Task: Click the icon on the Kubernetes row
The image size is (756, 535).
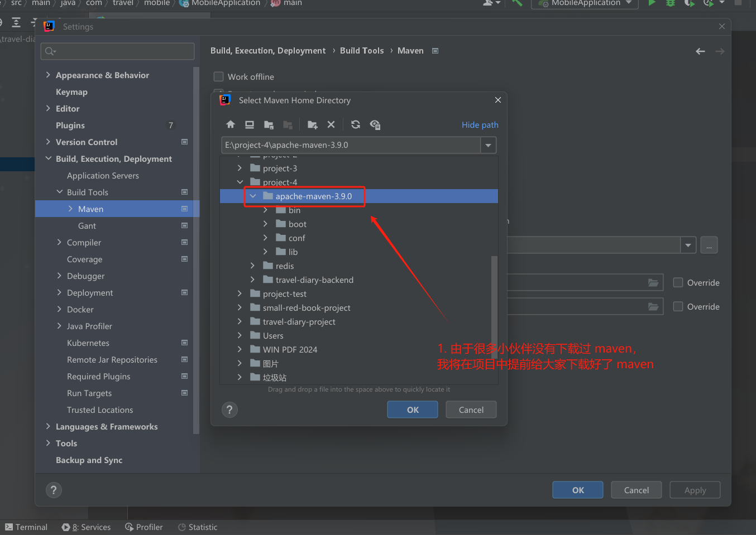Action: coord(184,343)
